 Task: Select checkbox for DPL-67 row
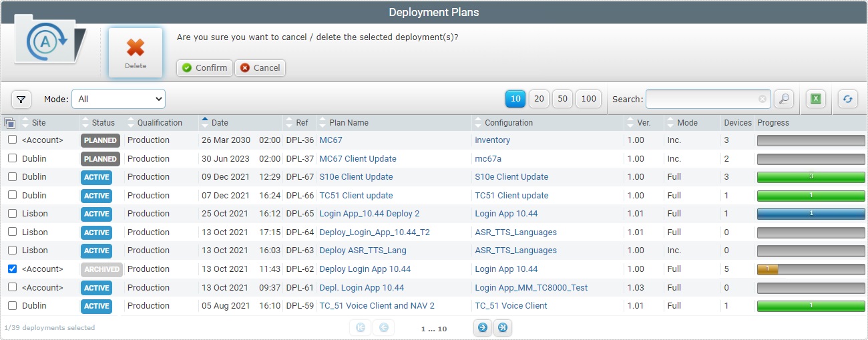12,177
